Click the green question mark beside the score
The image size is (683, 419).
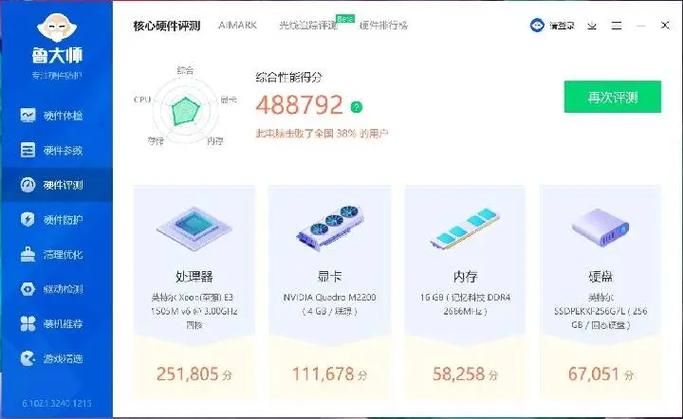point(357,106)
